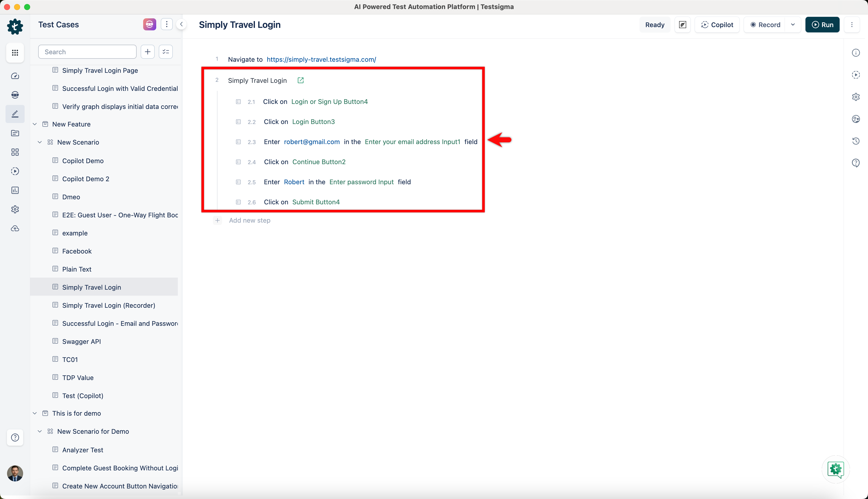
Task: Click the info icon in the right panel
Action: pos(856,52)
